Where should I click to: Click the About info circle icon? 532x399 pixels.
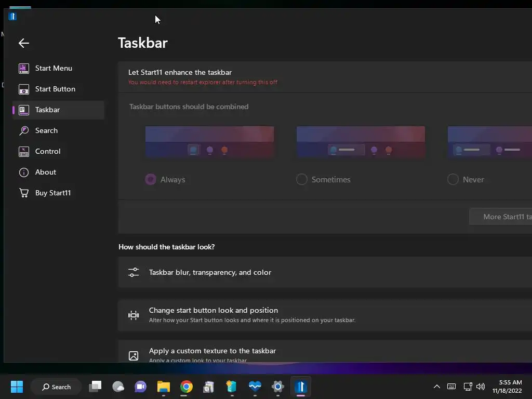pos(24,172)
